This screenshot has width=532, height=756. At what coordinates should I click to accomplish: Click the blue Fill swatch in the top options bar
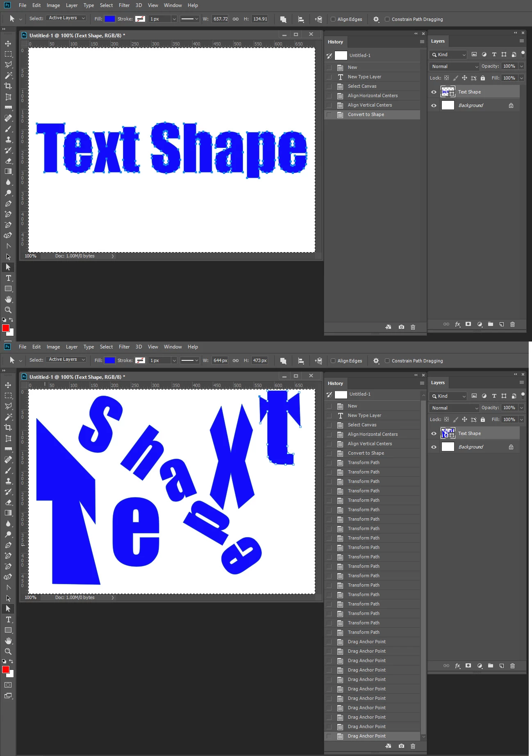(x=110, y=19)
